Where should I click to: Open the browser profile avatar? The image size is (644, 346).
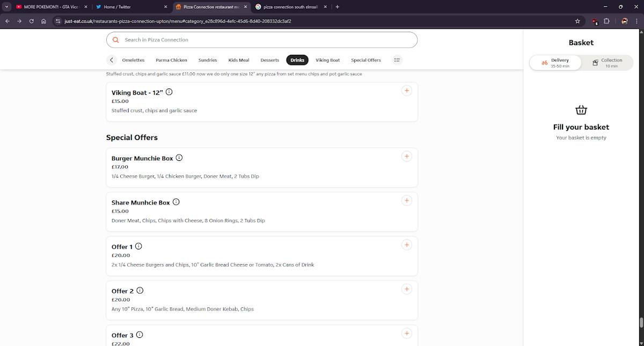(x=625, y=21)
